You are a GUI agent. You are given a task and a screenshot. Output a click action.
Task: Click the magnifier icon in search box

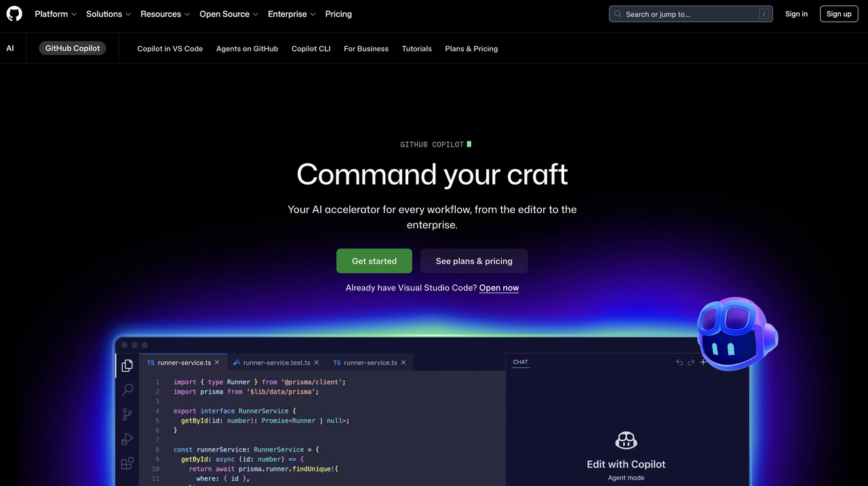[618, 14]
